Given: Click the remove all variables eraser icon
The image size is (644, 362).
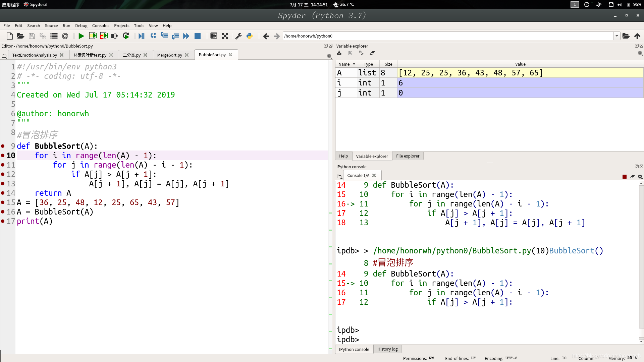Looking at the screenshot, I should coord(372,53).
